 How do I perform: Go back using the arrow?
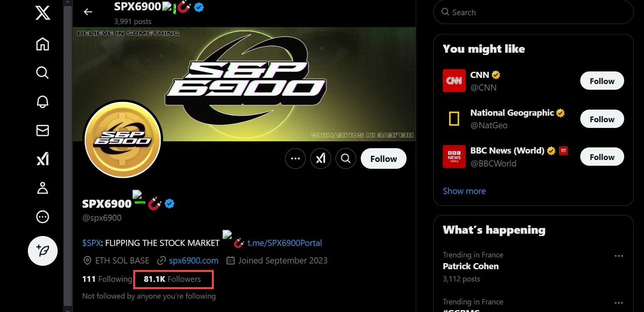click(x=88, y=12)
